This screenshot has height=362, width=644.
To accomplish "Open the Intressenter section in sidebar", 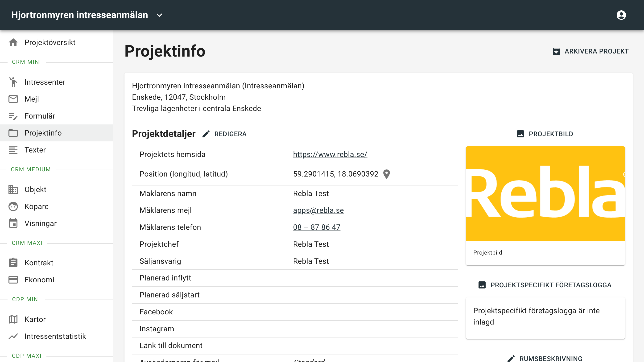I will click(45, 82).
